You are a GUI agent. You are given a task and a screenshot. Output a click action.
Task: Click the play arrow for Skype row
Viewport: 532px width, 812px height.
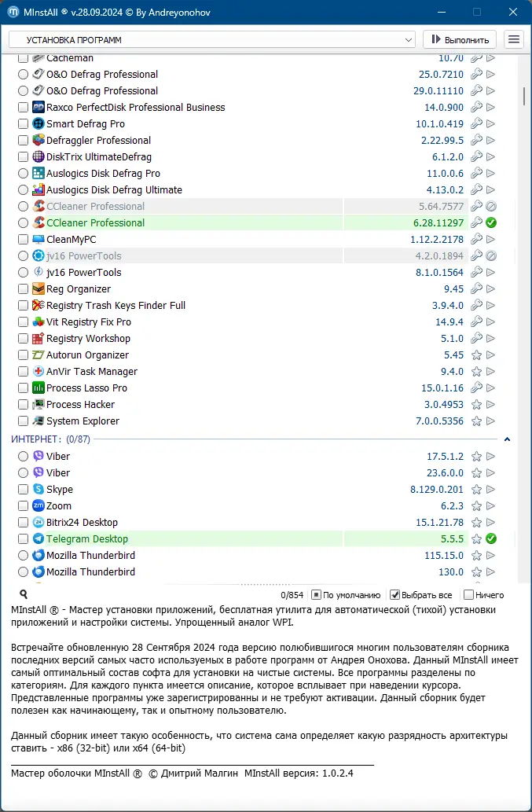coord(490,490)
